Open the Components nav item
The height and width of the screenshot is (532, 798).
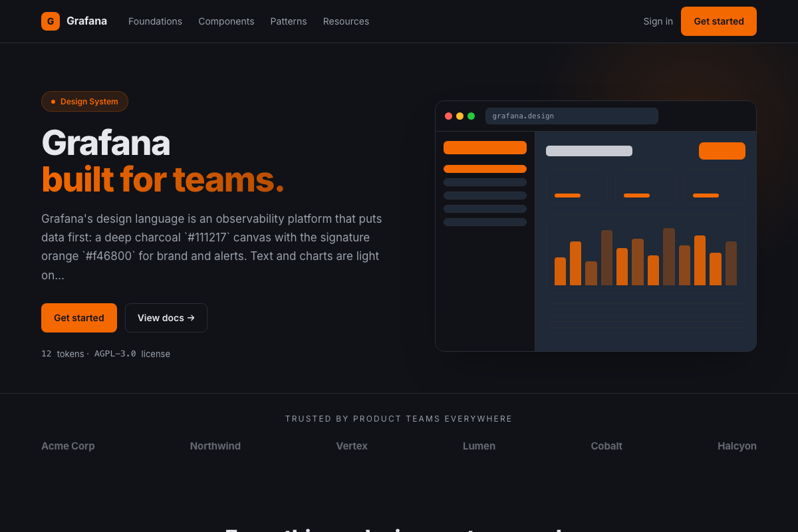click(226, 21)
